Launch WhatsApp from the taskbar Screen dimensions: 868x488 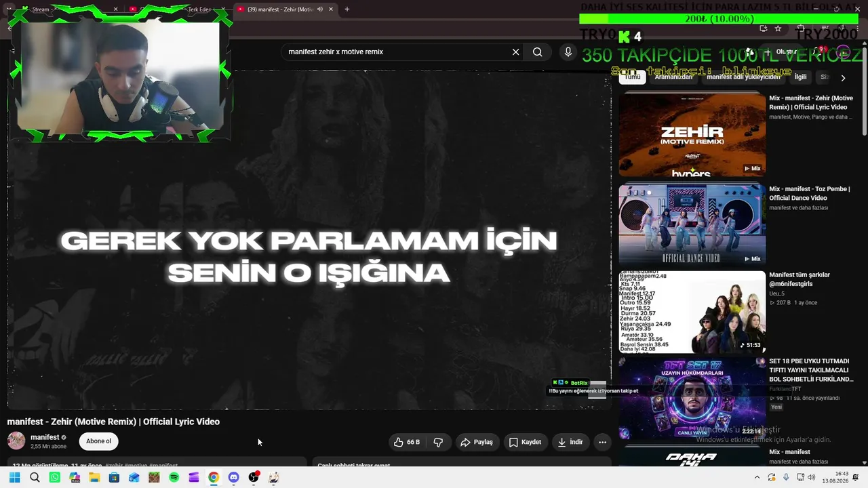click(x=55, y=478)
